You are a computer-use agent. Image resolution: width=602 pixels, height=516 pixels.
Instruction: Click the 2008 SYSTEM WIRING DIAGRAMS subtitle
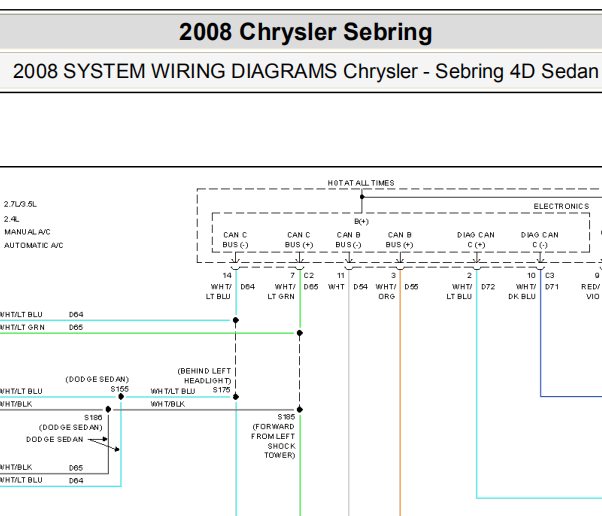click(305, 71)
